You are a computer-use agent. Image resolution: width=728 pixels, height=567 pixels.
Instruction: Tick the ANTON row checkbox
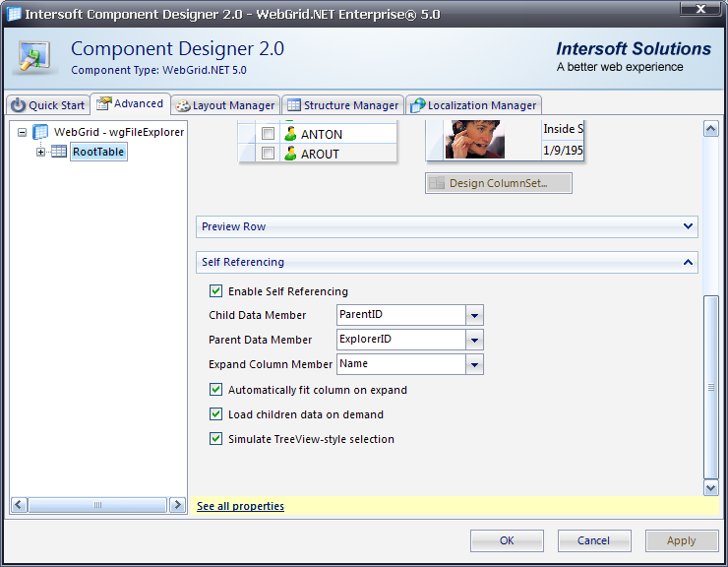point(268,134)
